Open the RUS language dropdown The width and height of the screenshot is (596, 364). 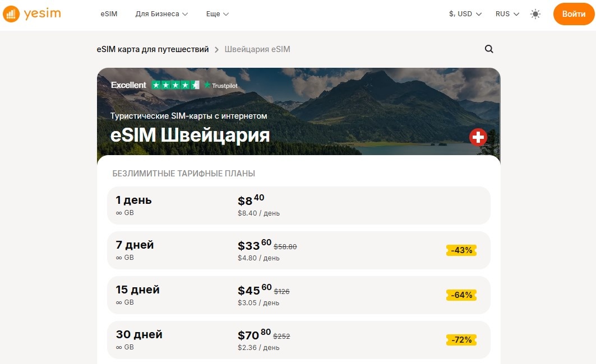[506, 14]
